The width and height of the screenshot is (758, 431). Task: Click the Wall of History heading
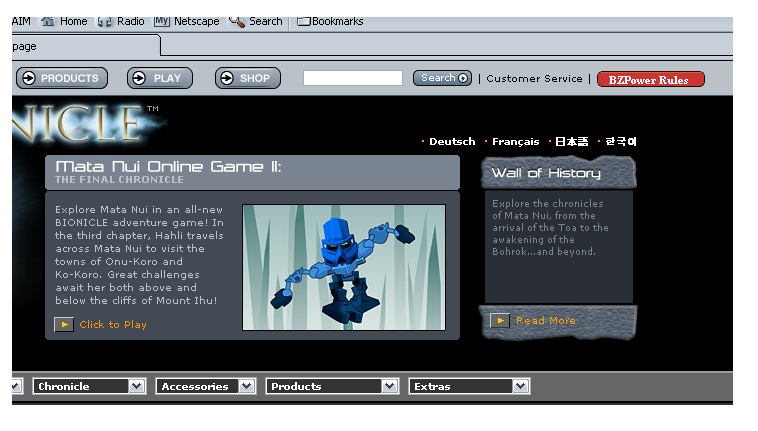(x=546, y=173)
